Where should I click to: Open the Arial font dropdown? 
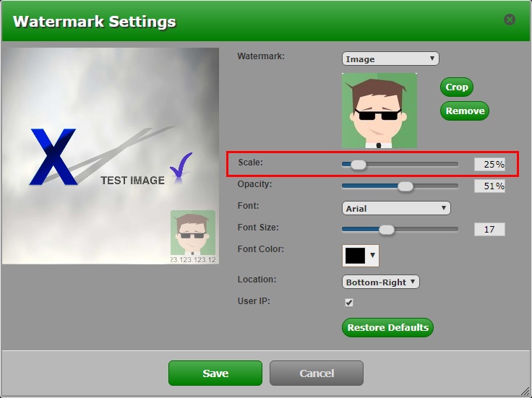click(x=396, y=208)
